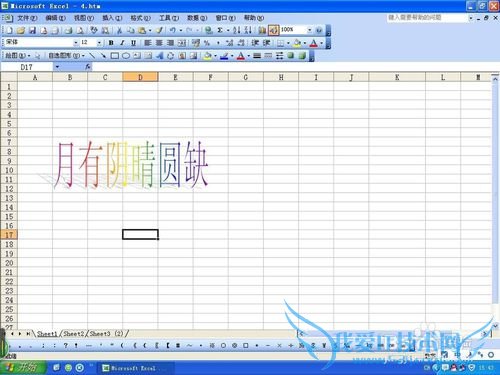The image size is (500, 375).
Task: Select the Oval drawing tool
Action: click(126, 56)
